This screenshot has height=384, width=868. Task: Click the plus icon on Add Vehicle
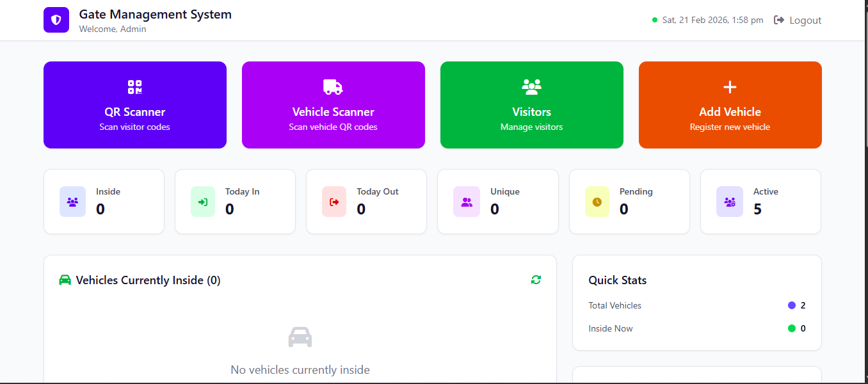click(x=730, y=86)
